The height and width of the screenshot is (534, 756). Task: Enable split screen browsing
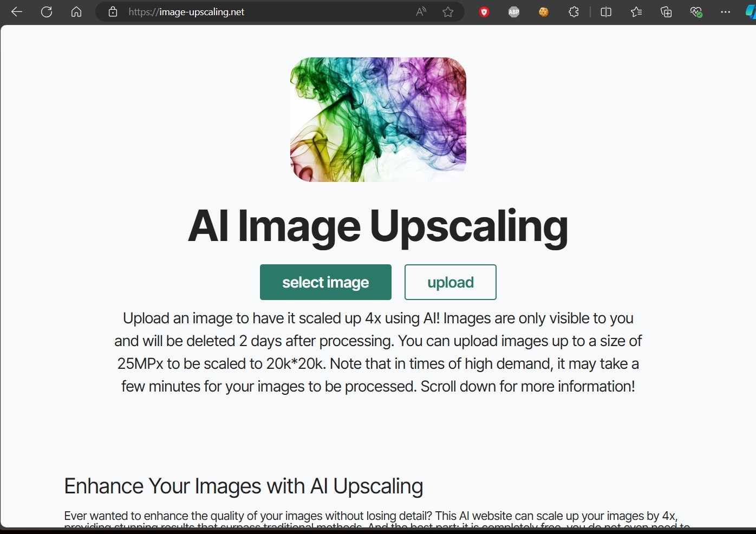(605, 11)
